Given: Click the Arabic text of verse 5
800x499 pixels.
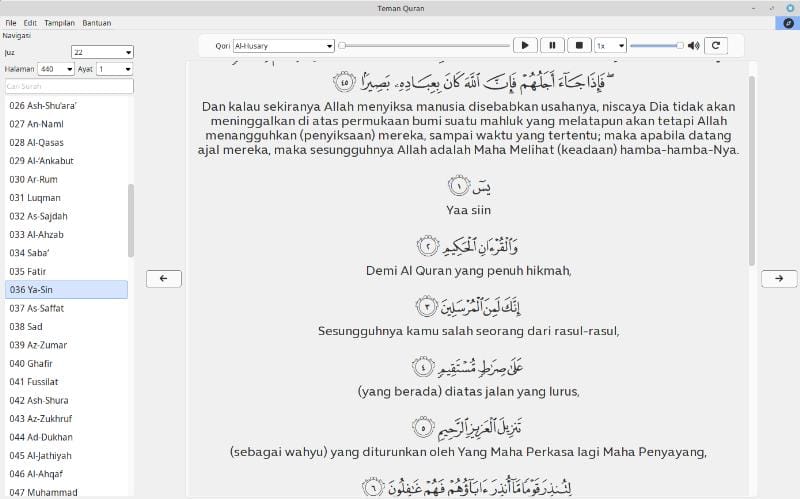Looking at the screenshot, I should [468, 428].
